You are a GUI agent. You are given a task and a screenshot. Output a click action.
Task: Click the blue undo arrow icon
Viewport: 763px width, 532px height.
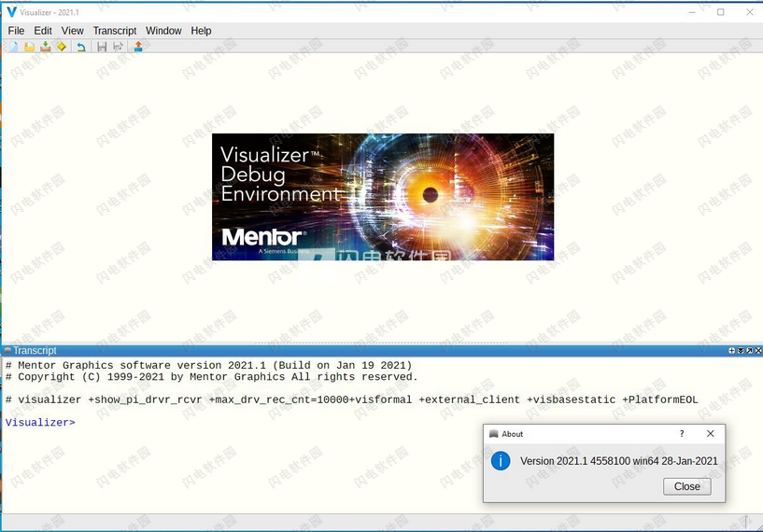(81, 47)
